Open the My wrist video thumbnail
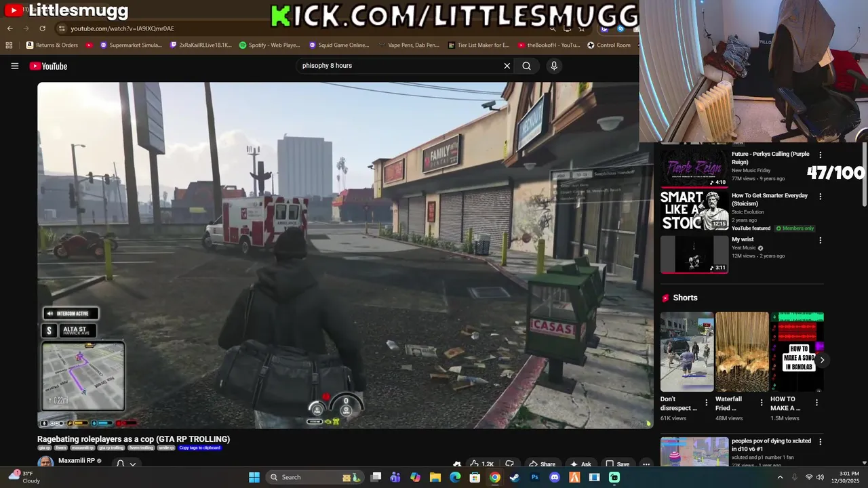The height and width of the screenshot is (488, 868). (x=694, y=254)
